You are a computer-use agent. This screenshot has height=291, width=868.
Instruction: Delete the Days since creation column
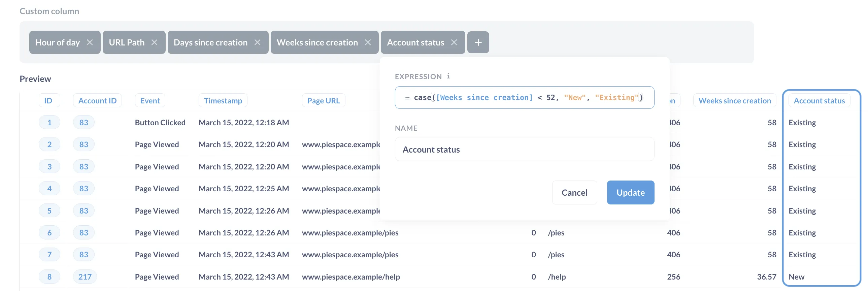pyautogui.click(x=258, y=42)
